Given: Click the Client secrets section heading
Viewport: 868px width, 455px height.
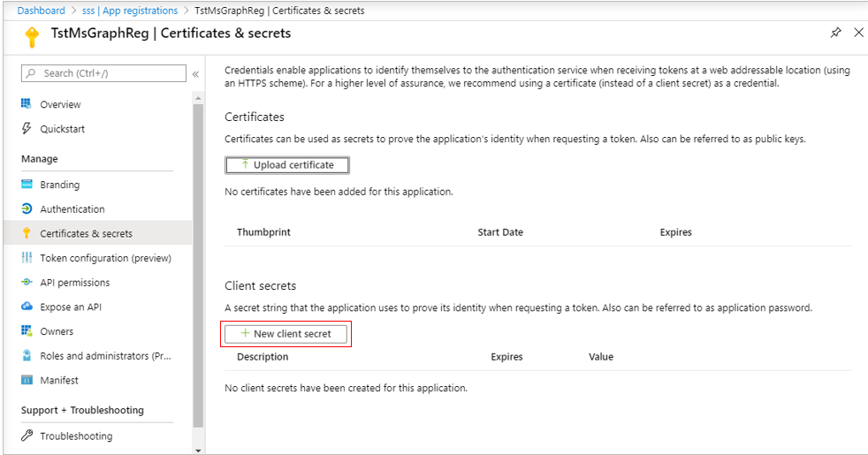Looking at the screenshot, I should [260, 285].
